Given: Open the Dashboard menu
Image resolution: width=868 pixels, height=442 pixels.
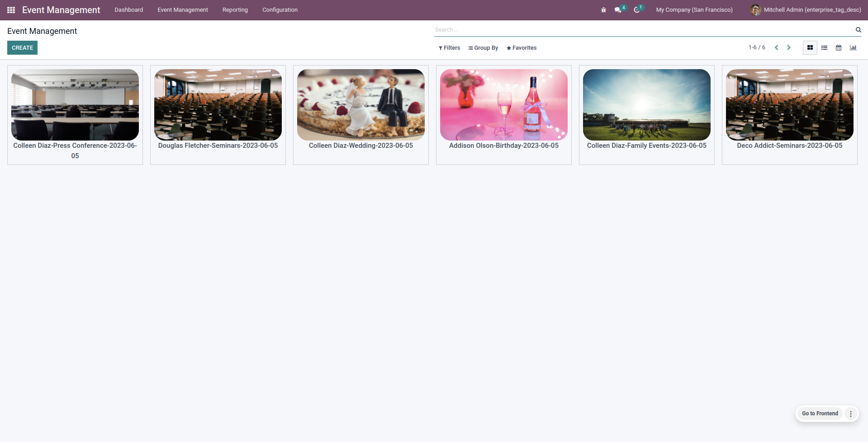Looking at the screenshot, I should (129, 10).
